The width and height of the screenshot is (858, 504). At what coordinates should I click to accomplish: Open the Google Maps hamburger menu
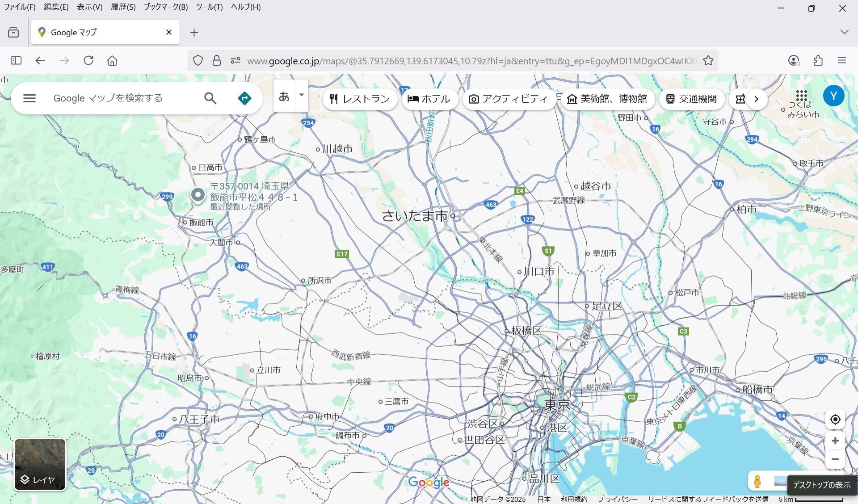click(29, 98)
